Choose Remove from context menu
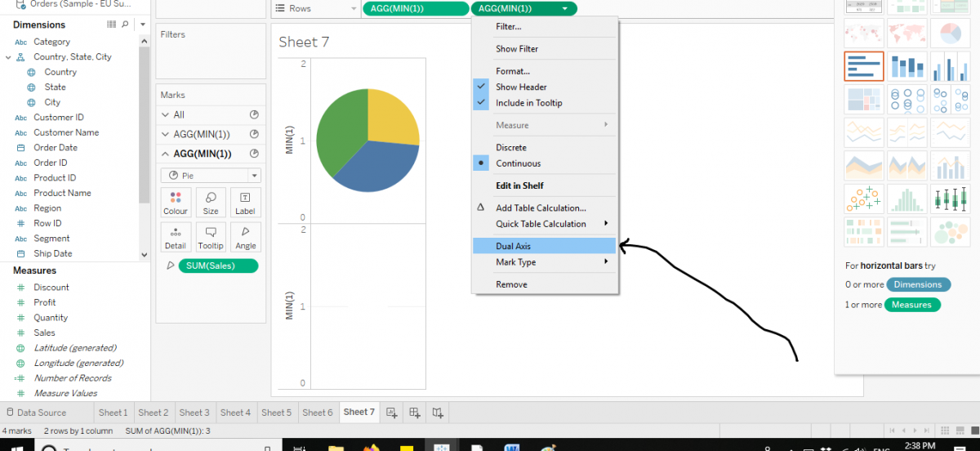 pyautogui.click(x=545, y=284)
